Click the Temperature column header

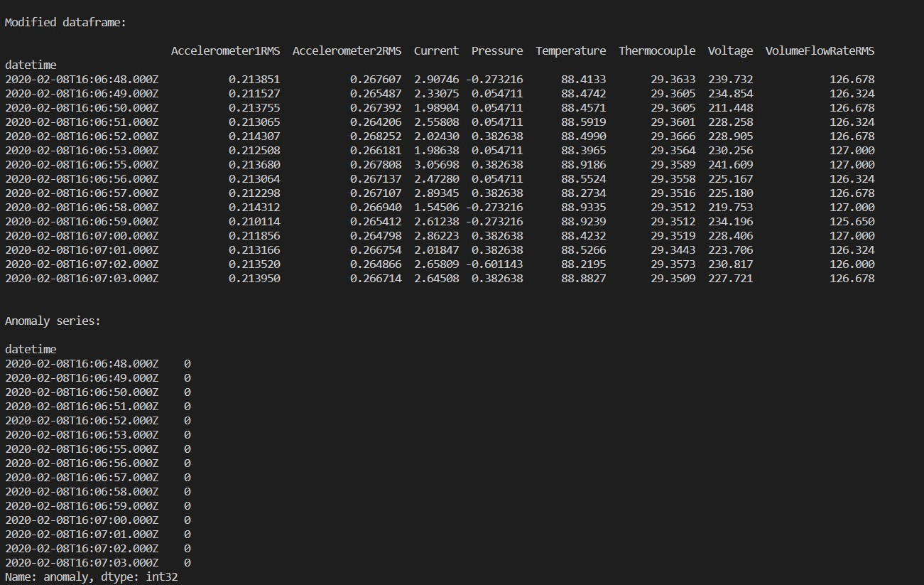click(570, 50)
